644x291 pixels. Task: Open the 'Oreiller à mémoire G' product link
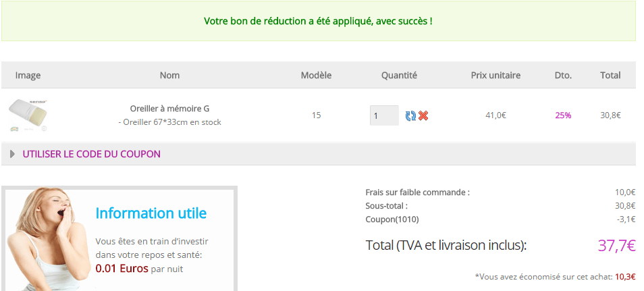tap(169, 109)
